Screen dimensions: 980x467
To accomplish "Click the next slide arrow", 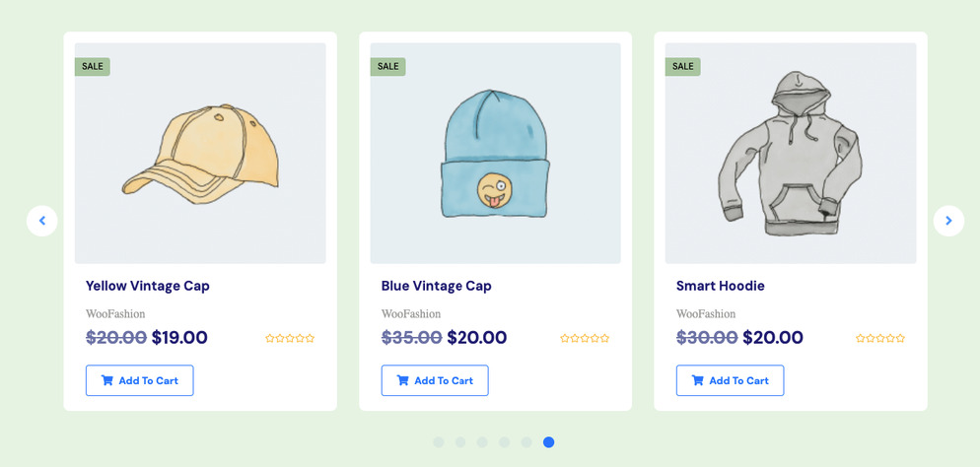I will point(948,221).
